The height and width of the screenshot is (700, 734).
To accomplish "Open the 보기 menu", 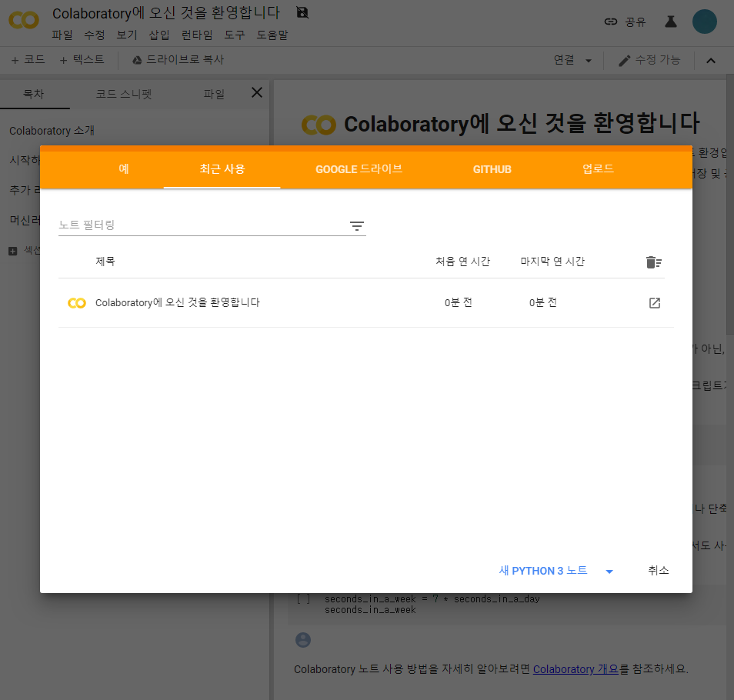I will tap(126, 35).
